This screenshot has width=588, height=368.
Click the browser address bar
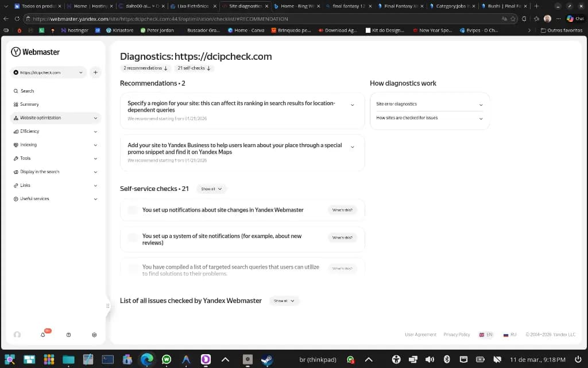pyautogui.click(x=258, y=18)
